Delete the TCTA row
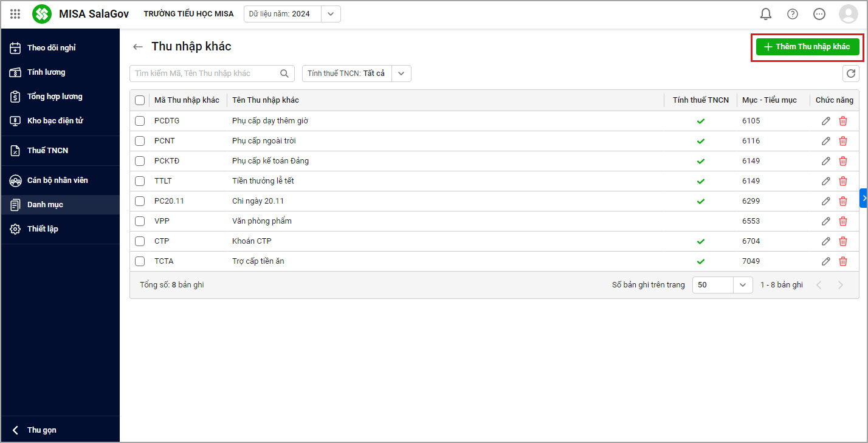 843,261
